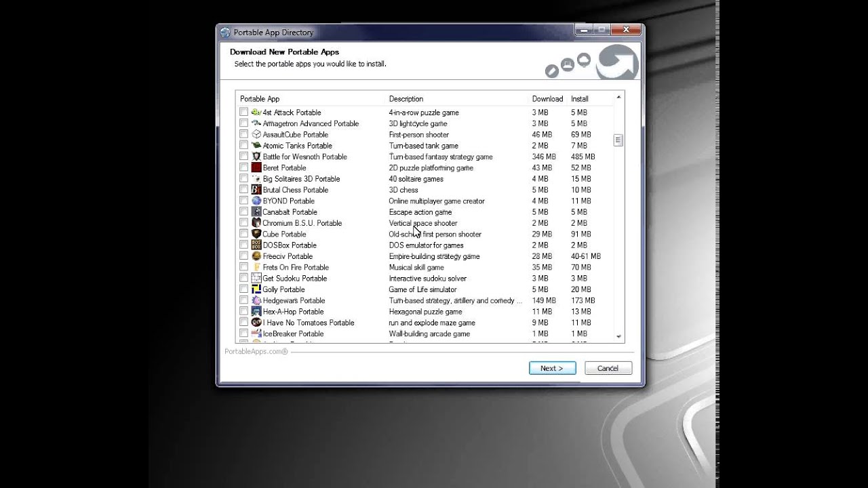The height and width of the screenshot is (488, 868).
Task: Click the '346 MB' download size
Action: point(544,157)
